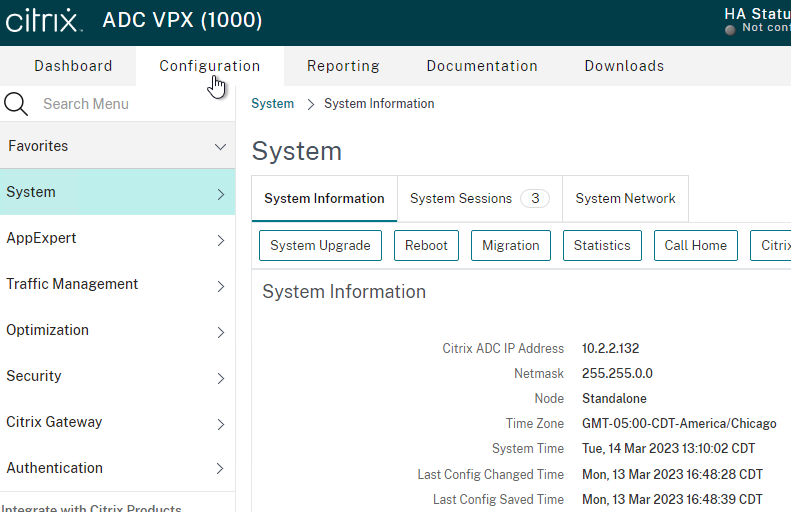Switch to System Network tab
Image resolution: width=791 pixels, height=512 pixels.
pyautogui.click(x=626, y=199)
